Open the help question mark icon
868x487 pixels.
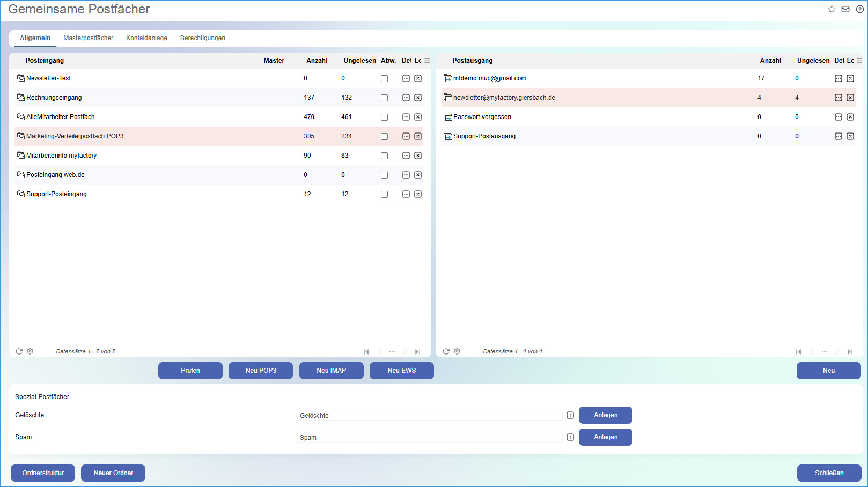(x=859, y=9)
